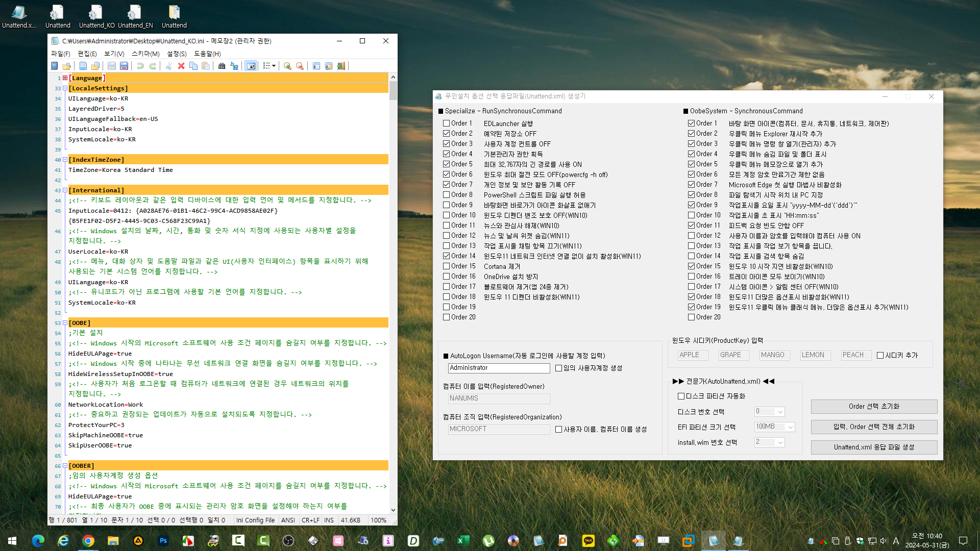Click the red X delete icon
This screenshot has width=980, height=551.
click(181, 66)
